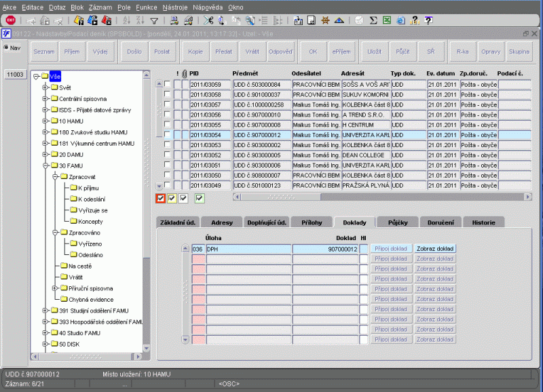
Task: Click the red-bordered checkmark color box
Action: 160,198
